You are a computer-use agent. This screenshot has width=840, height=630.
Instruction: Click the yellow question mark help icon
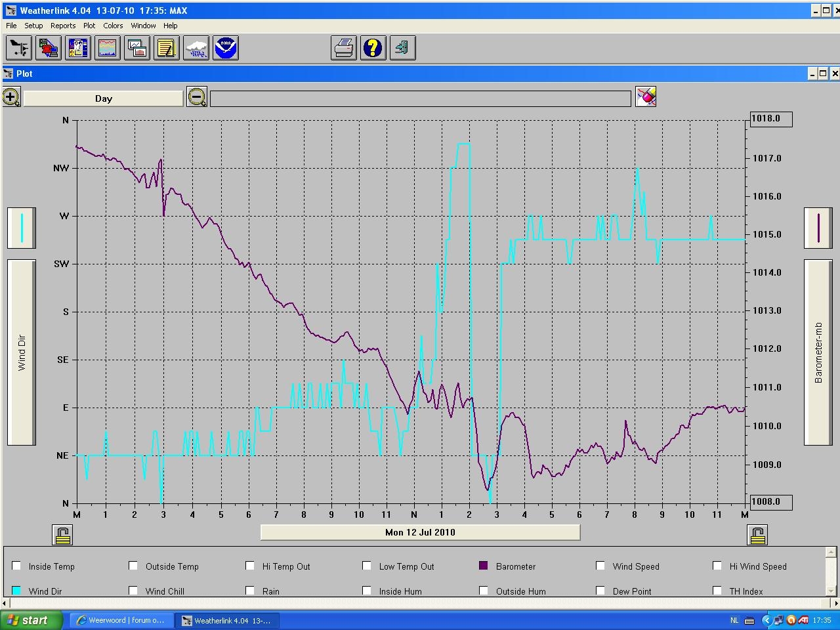tap(373, 48)
